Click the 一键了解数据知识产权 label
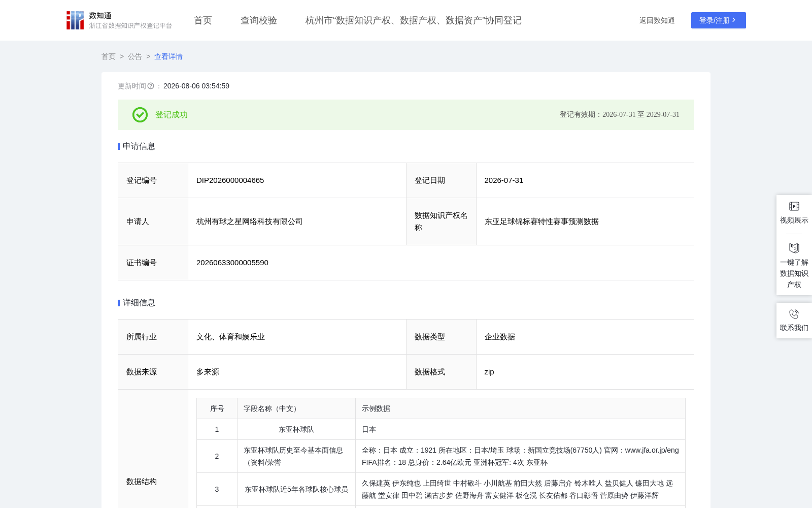Image resolution: width=812 pixels, height=508 pixels. coord(794,273)
